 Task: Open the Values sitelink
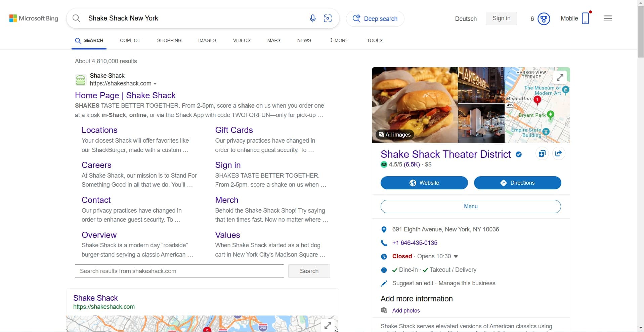tap(227, 235)
